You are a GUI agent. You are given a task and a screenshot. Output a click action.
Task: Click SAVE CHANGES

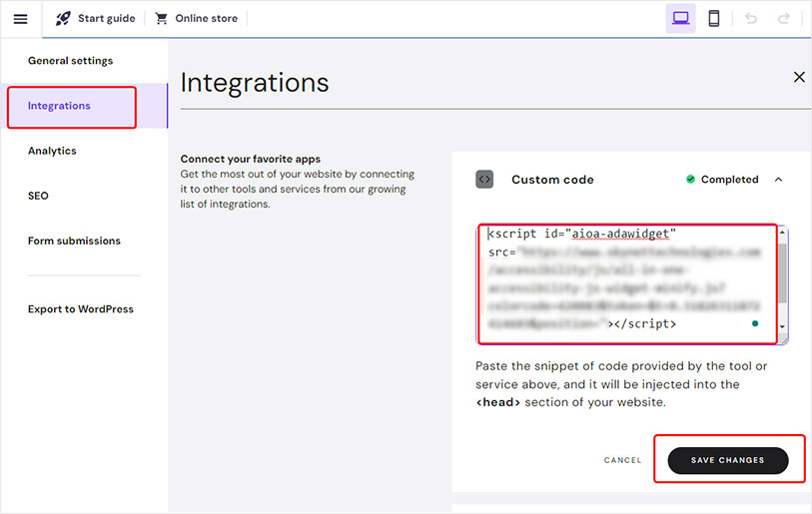tap(727, 460)
